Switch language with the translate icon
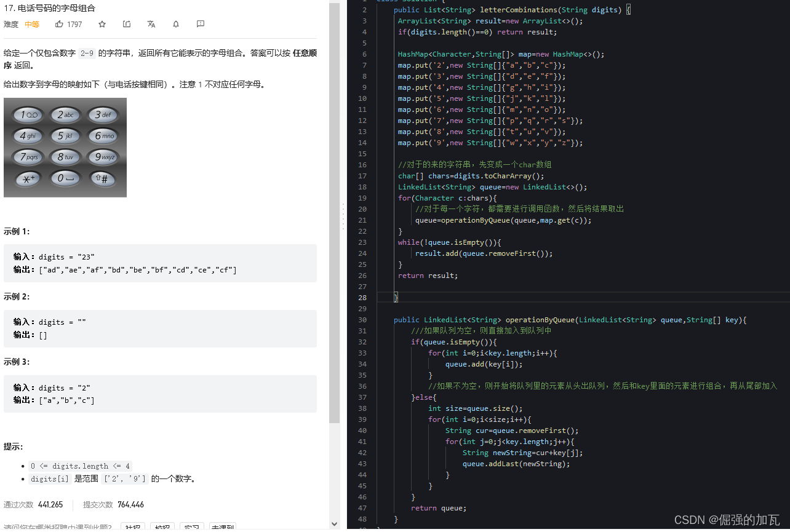Viewport: 790px width, 532px height. [x=151, y=24]
